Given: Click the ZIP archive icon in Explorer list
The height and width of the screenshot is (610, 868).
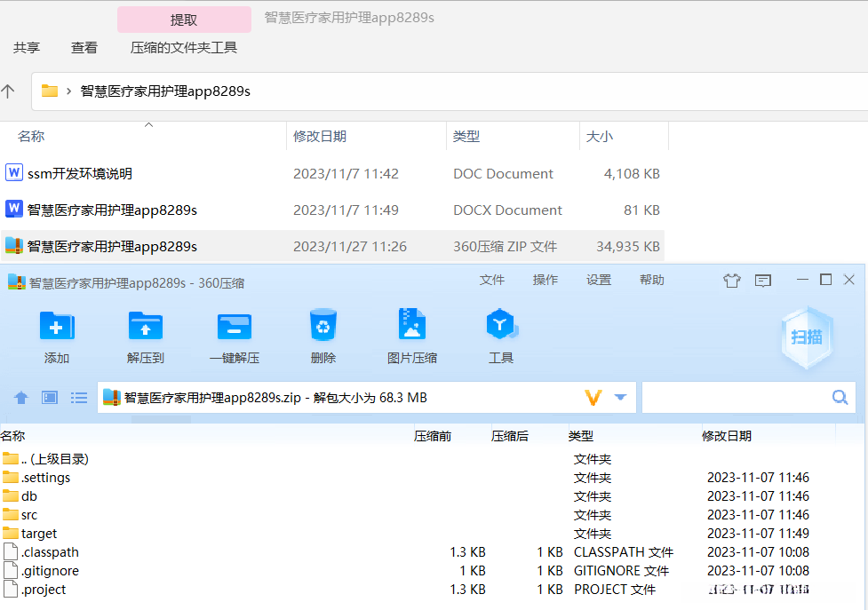Looking at the screenshot, I should (x=14, y=246).
